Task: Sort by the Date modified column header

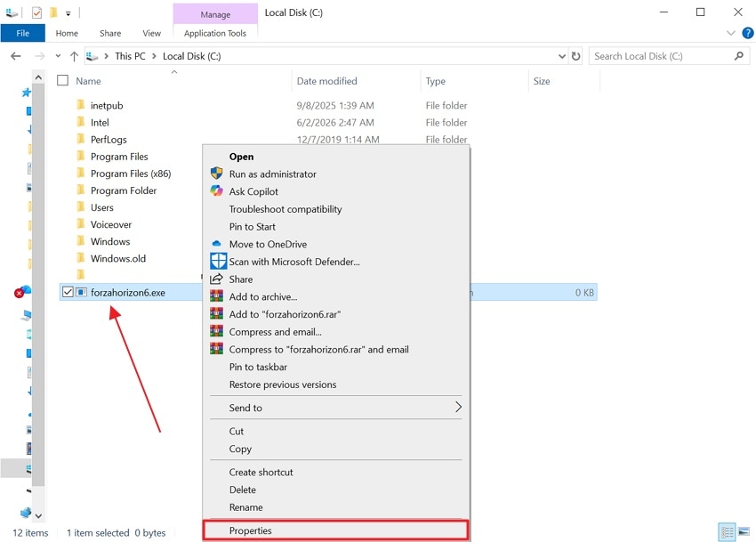Action: 356,81
